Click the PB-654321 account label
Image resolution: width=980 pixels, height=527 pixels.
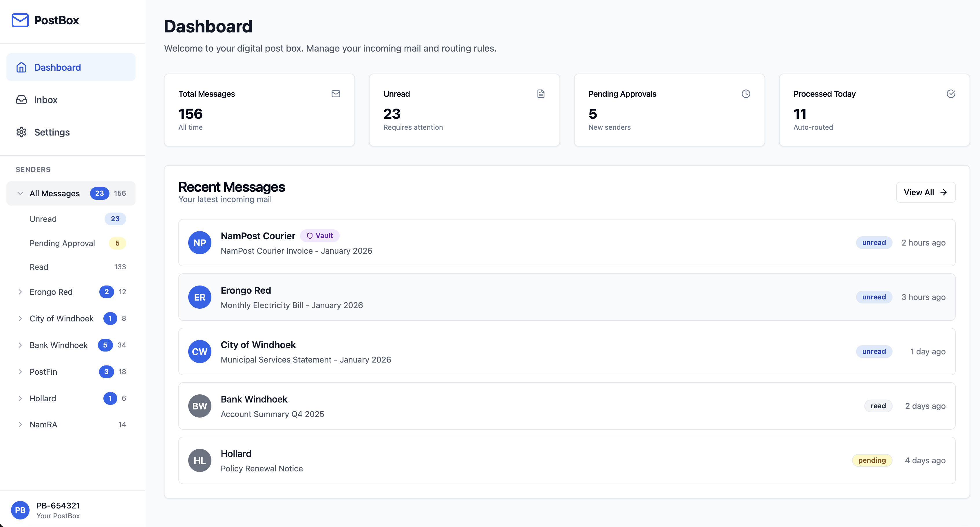coord(58,506)
